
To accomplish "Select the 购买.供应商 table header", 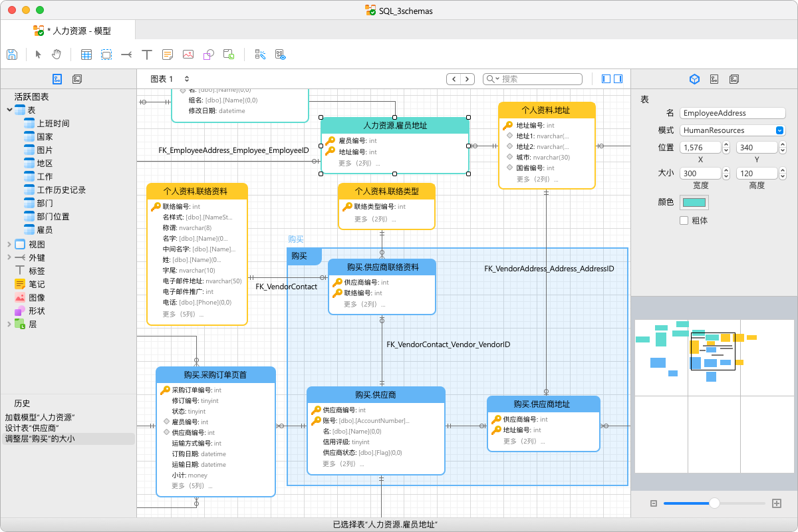I will [x=376, y=395].
